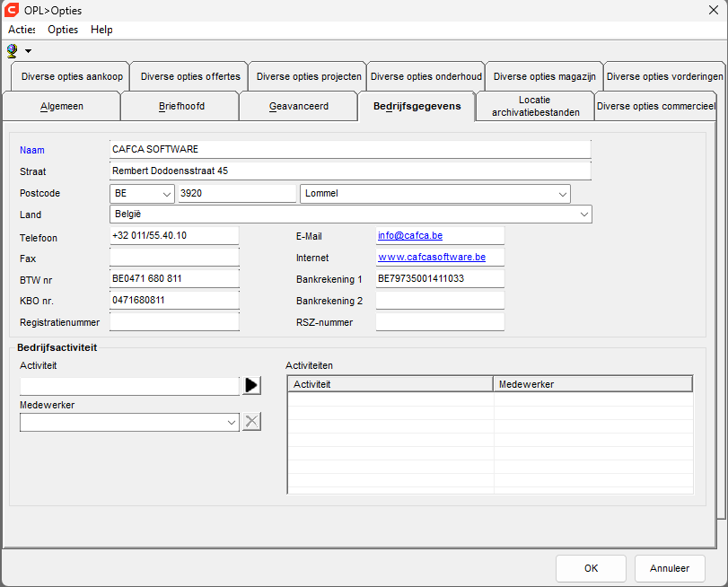Expand the Lommel city dropdown
728x587 pixels.
click(x=563, y=195)
